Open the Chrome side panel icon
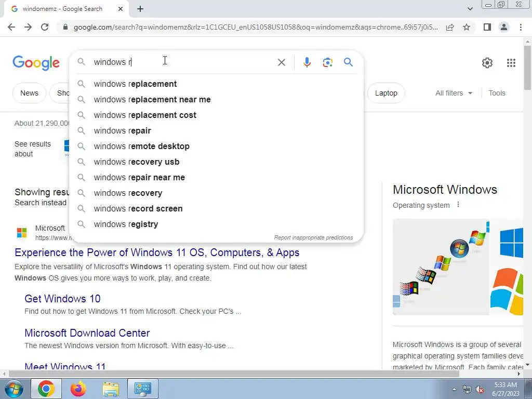The image size is (532, 399). click(x=487, y=27)
